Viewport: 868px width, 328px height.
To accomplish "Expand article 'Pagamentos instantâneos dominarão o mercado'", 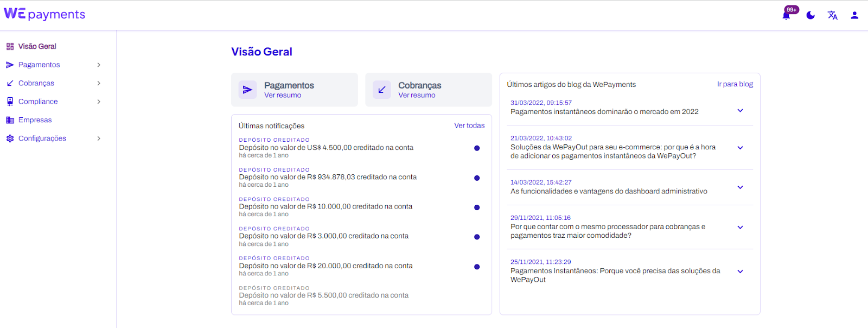I will (740, 111).
